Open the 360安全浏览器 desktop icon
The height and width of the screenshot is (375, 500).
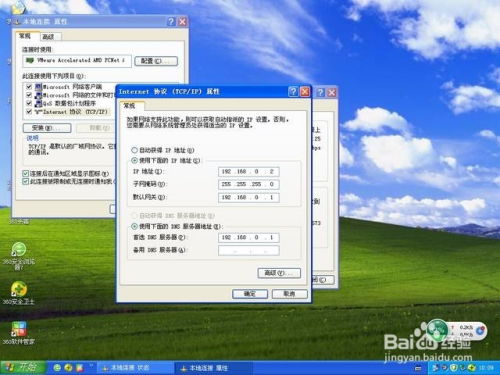point(19,250)
